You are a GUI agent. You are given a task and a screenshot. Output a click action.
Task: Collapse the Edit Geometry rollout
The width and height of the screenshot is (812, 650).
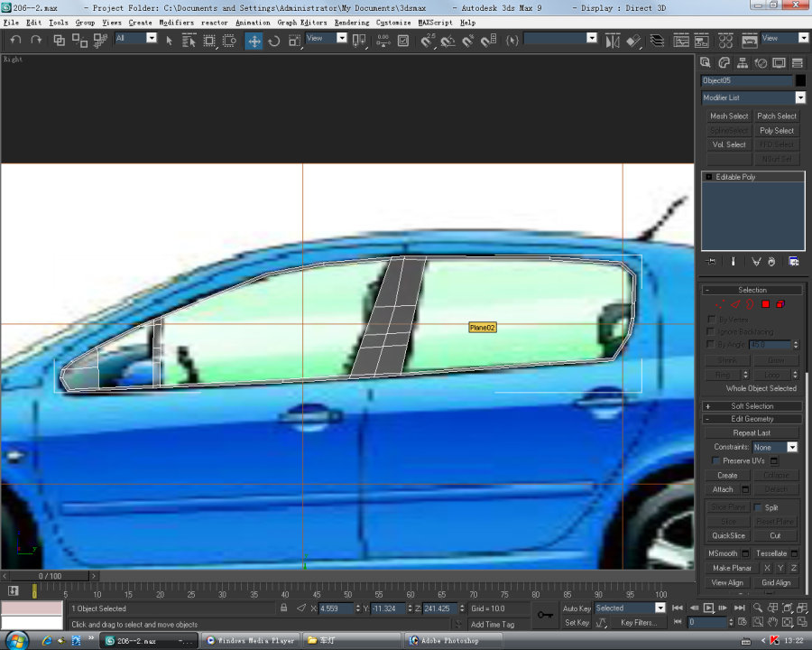[752, 419]
